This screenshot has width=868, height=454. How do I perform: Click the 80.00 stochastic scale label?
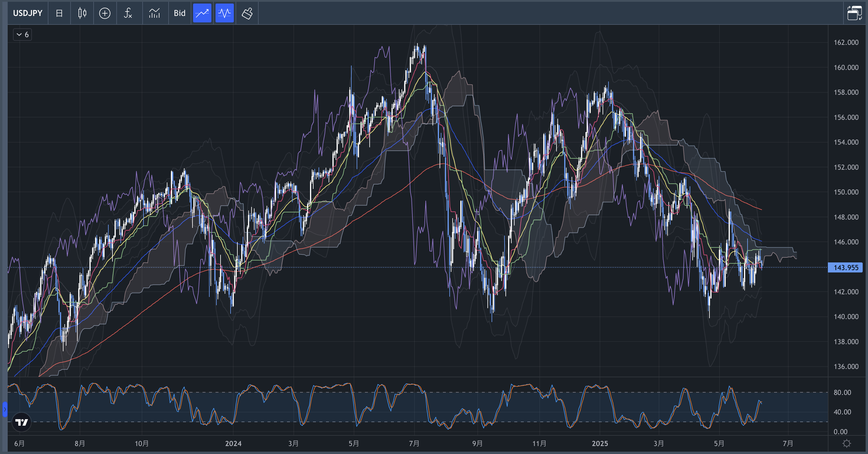point(842,392)
